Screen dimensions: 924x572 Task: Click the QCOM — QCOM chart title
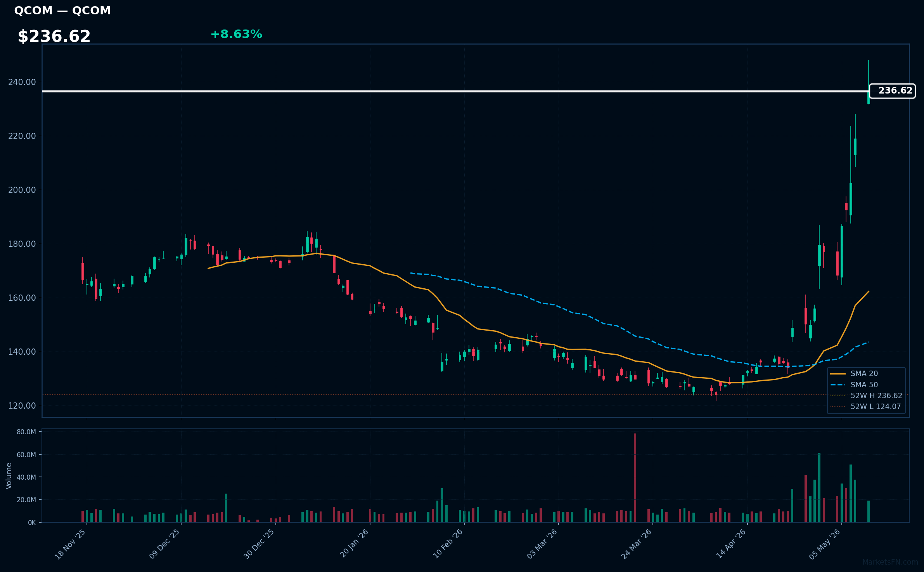point(62,10)
